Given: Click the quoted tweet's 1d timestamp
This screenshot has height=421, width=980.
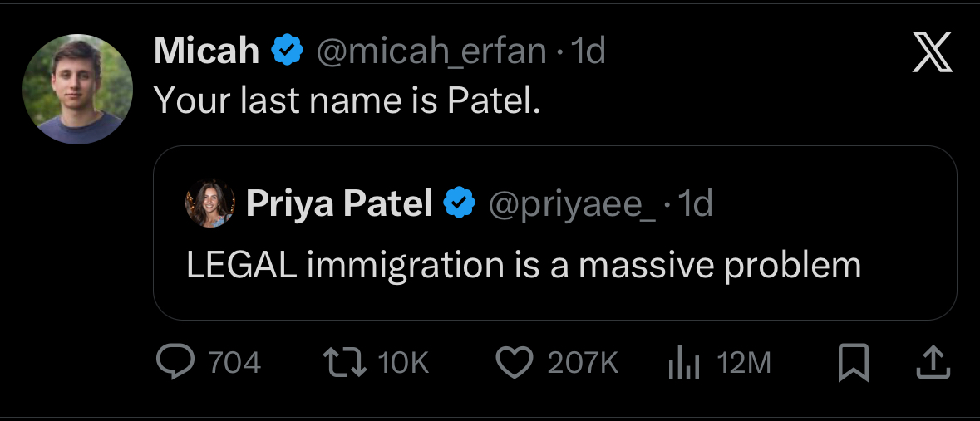Looking at the screenshot, I should 697,203.
